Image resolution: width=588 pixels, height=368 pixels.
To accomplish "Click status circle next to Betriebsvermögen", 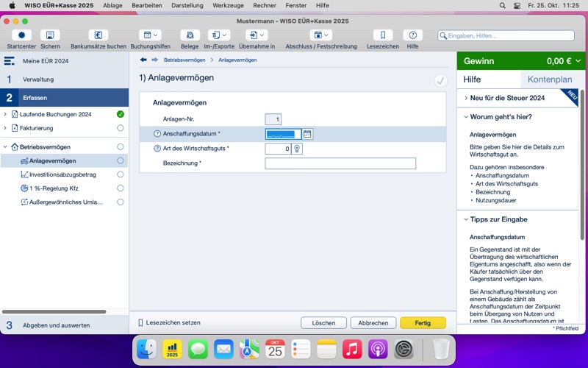I will point(121,146).
